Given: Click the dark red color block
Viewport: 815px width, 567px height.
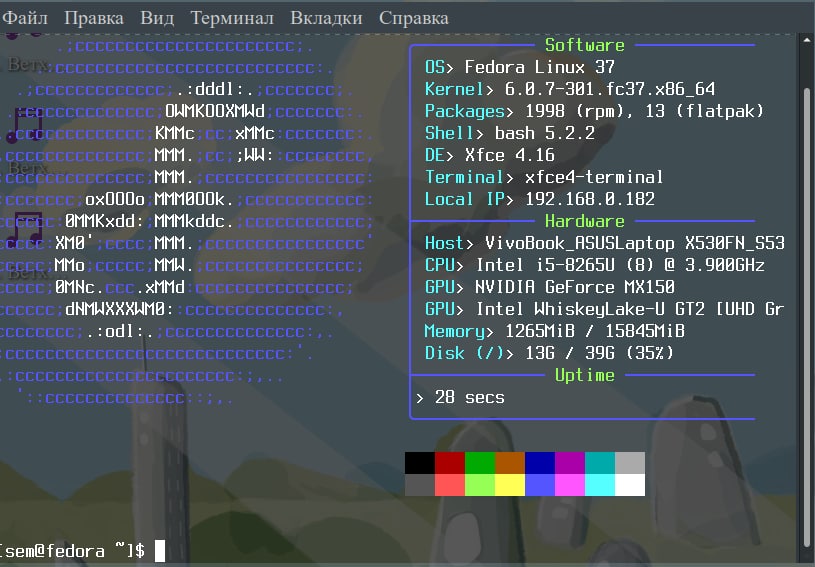Looking at the screenshot, I should 450,463.
